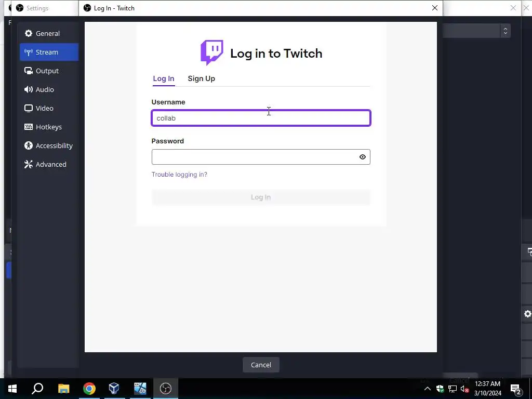Close the Settings window behind
532x399 pixels.
tap(513, 8)
